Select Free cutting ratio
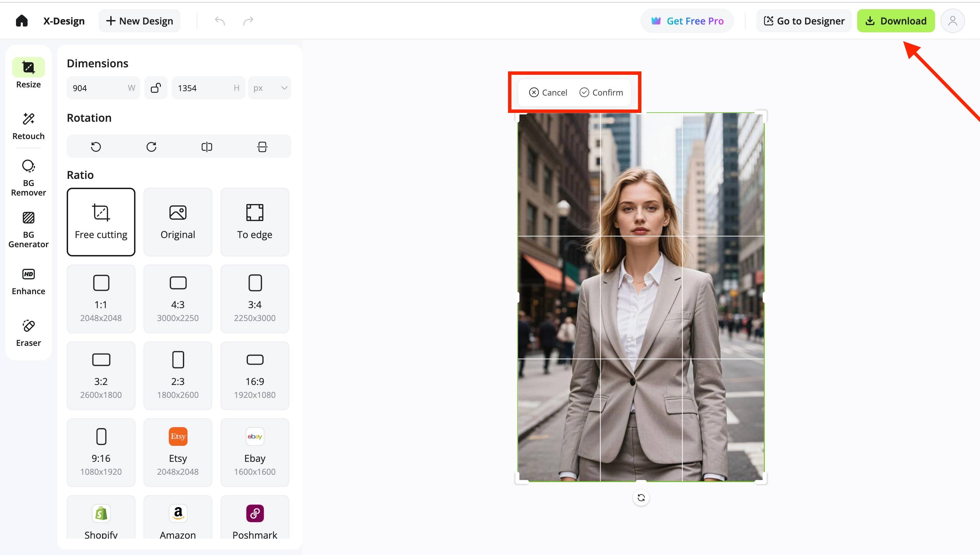The image size is (980, 555). (x=101, y=222)
